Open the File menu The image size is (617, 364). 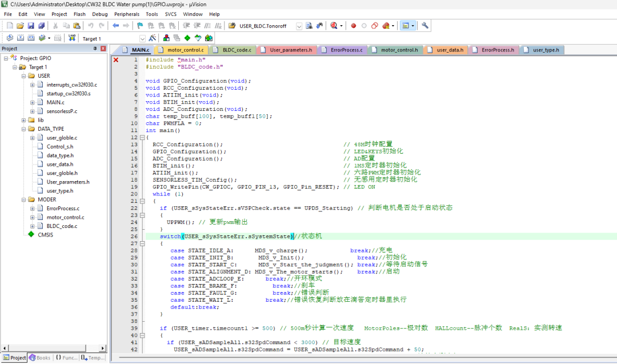(8, 14)
